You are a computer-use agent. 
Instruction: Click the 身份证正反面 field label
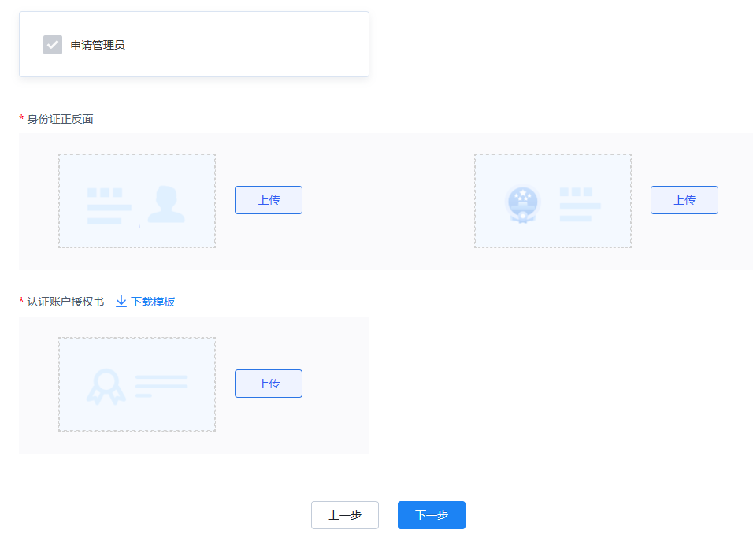(60, 119)
